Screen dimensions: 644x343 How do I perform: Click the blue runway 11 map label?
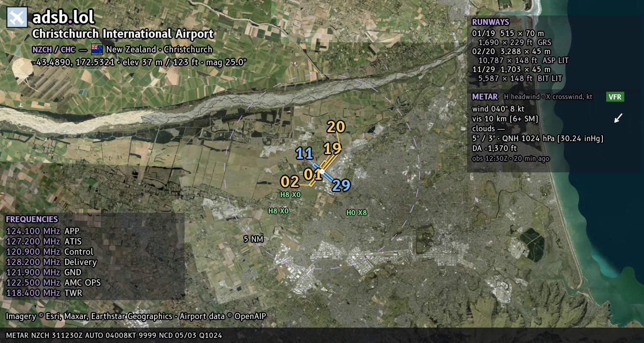(x=304, y=153)
